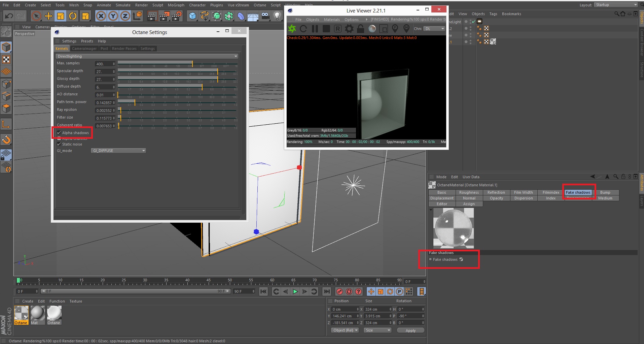This screenshot has height=344, width=644.
Task: Pause the Live Viewer render
Action: 315,29
